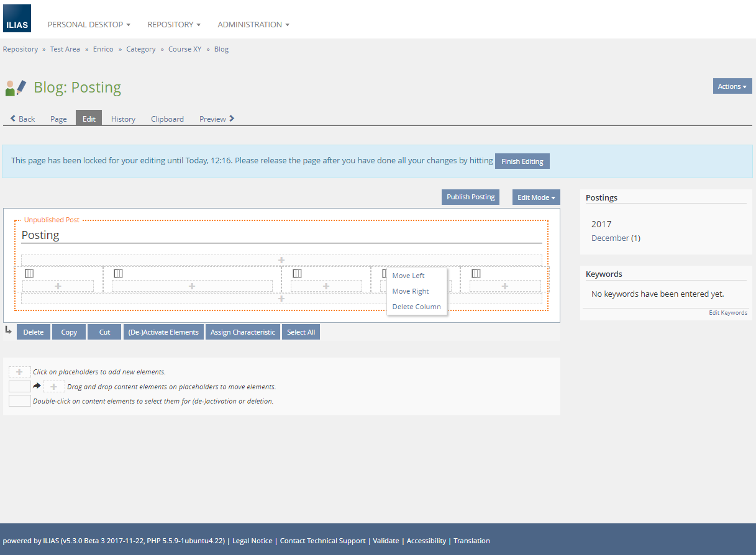Click the blog posting icon beside title
Image resolution: width=756 pixels, height=555 pixels.
(x=16, y=88)
